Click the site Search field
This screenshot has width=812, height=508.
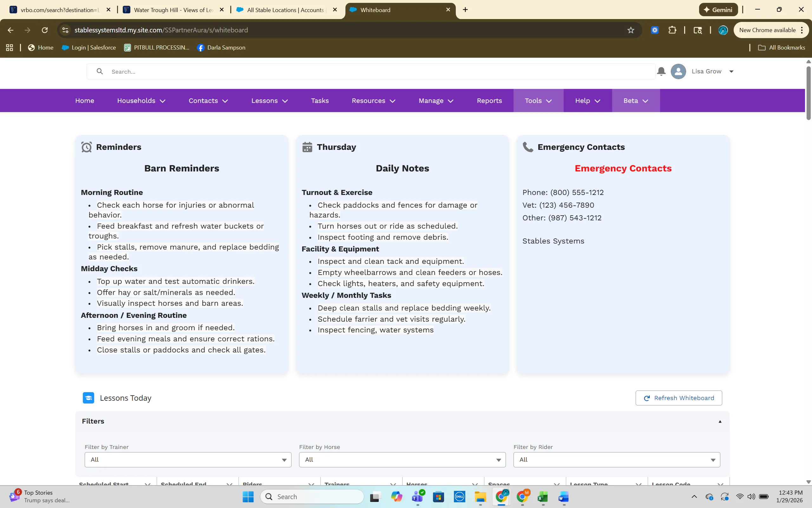[x=371, y=71]
